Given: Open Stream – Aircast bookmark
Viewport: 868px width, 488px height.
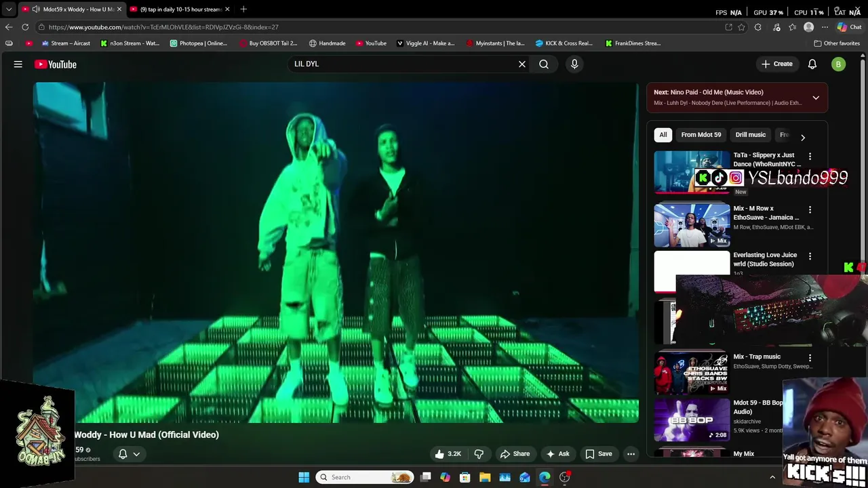Looking at the screenshot, I should (x=66, y=43).
